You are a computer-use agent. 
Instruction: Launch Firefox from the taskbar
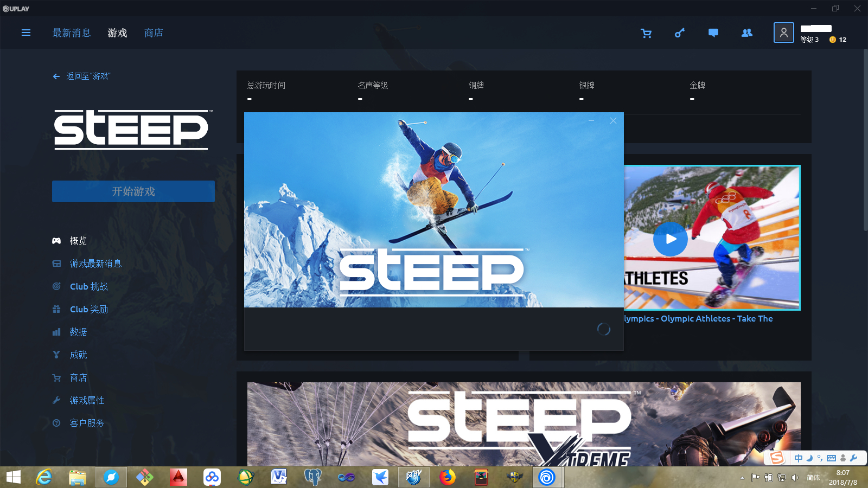point(448,477)
